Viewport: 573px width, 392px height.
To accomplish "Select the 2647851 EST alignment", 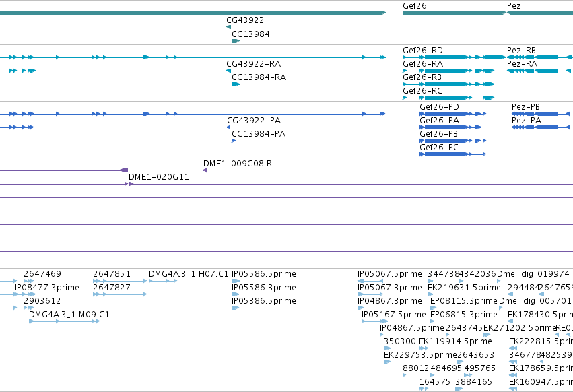I will pos(120,281).
